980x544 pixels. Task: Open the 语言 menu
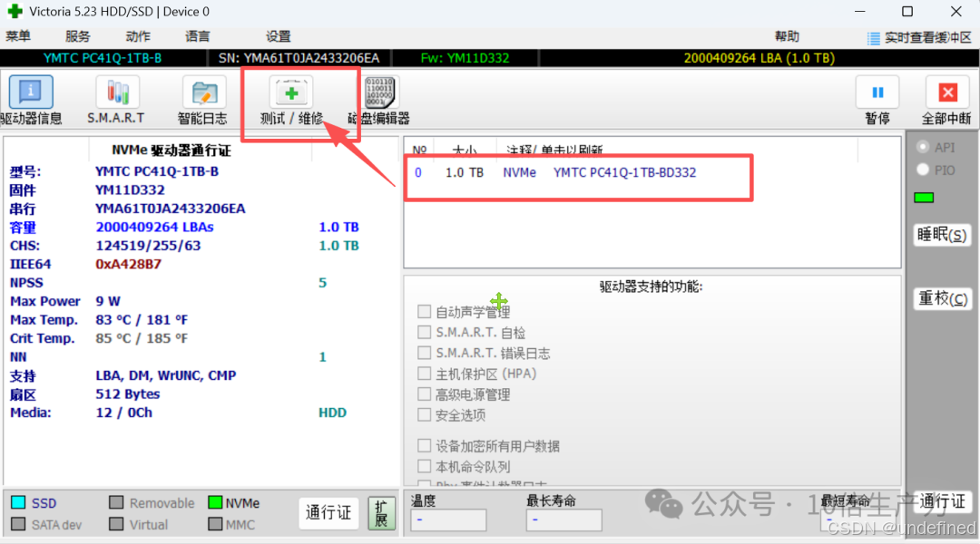[198, 36]
